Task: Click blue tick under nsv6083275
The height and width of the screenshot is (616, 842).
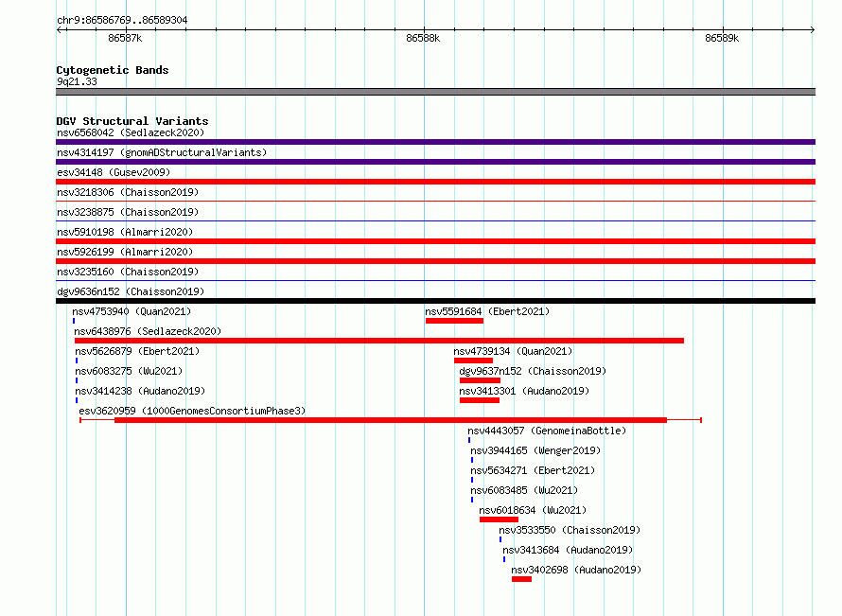Action: point(77,380)
